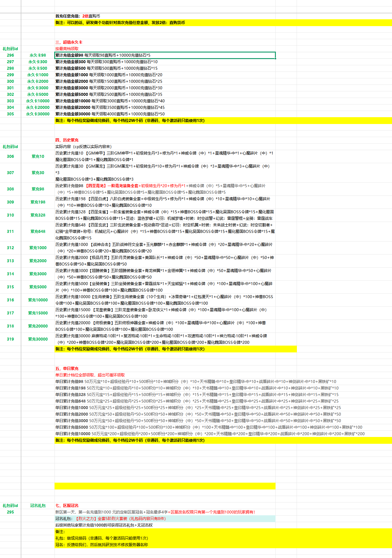The image size is (392, 558).
Task: Select the "单日累计充值10000" reward row
Action: coord(210,434)
